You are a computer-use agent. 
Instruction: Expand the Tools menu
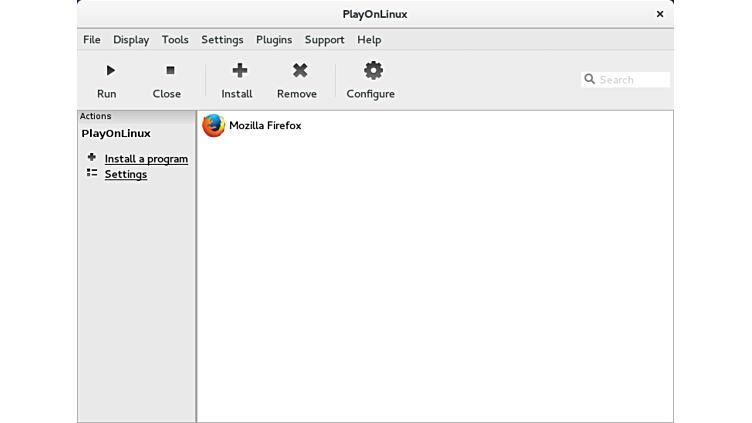tap(175, 40)
